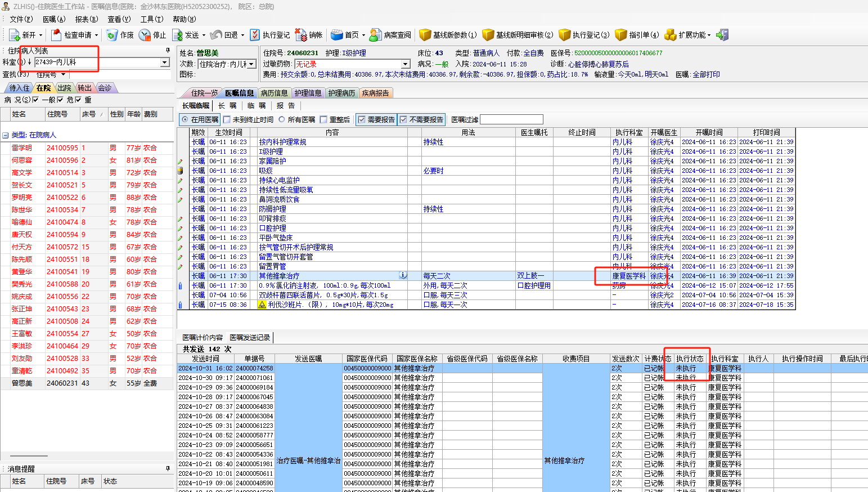This screenshot has width=868, height=492.
Task: Click the 医嘱过滤 filter input field
Action: (x=511, y=119)
